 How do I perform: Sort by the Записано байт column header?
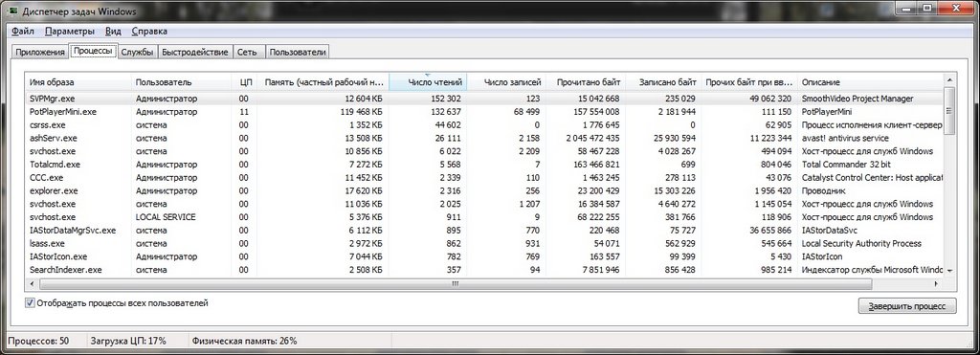pyautogui.click(x=664, y=82)
